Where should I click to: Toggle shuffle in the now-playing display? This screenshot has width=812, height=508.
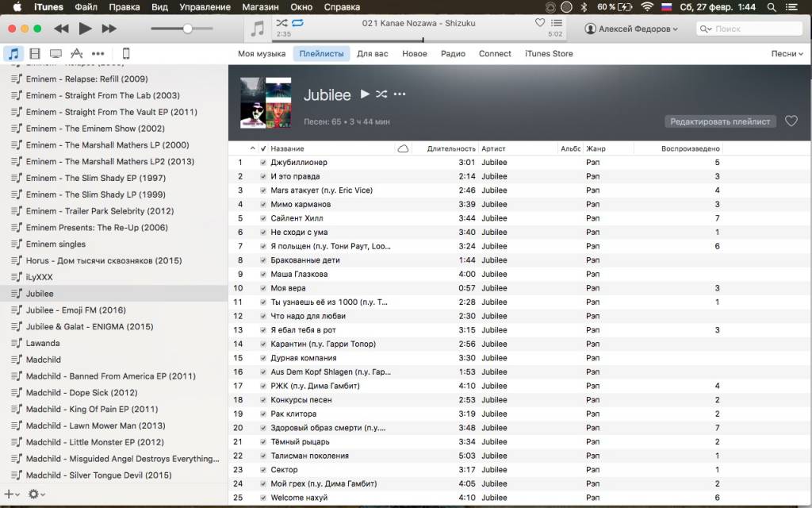282,23
